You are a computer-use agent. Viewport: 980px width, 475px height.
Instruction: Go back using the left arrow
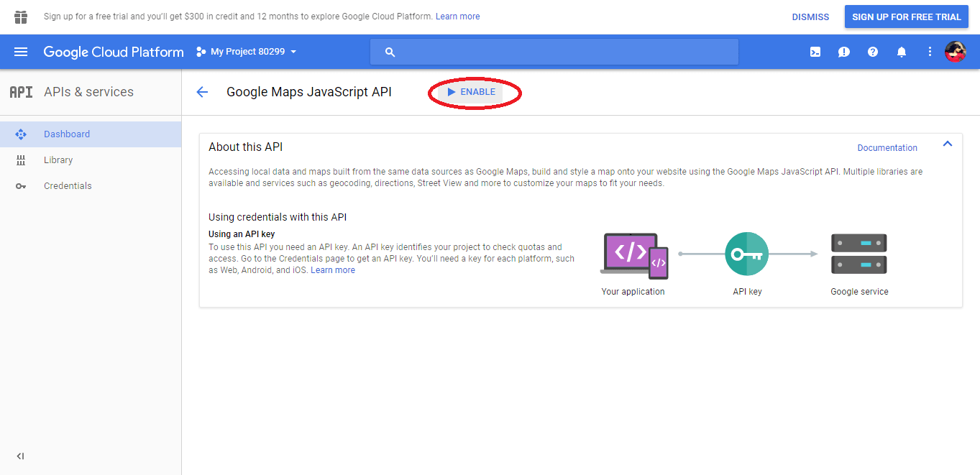(x=202, y=92)
